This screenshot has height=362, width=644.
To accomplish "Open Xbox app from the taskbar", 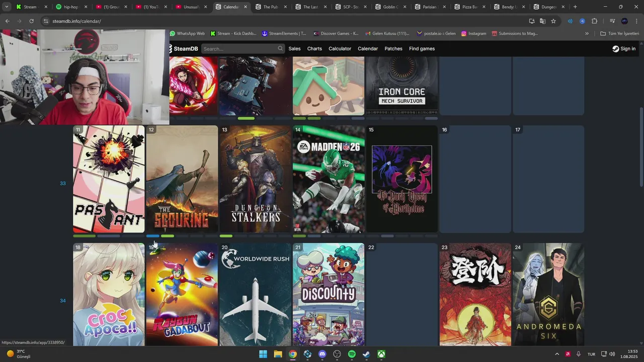I will coord(382,354).
